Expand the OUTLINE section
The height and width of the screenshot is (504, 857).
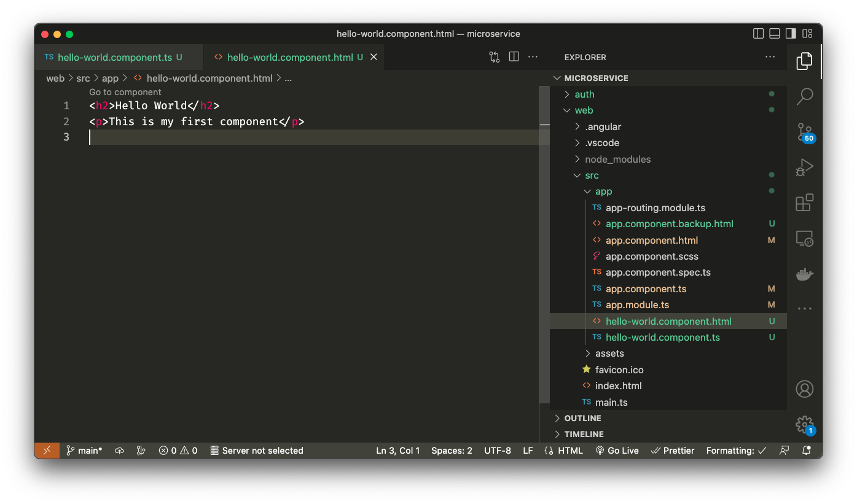[582, 418]
